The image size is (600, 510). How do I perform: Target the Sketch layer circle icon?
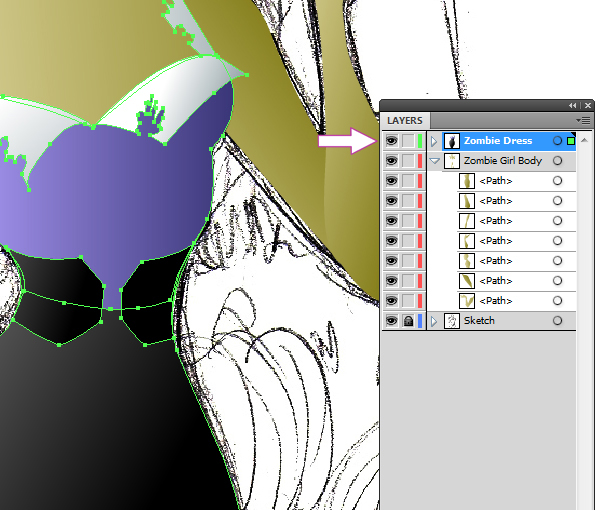click(x=558, y=321)
